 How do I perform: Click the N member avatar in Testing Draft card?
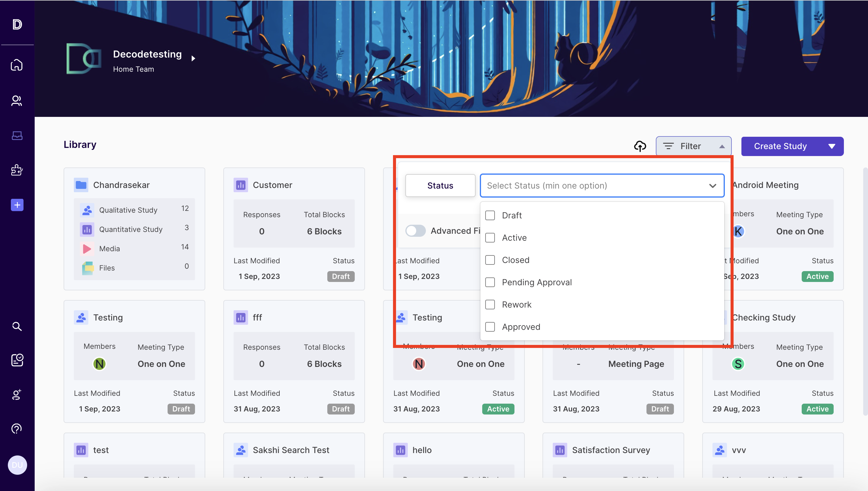pyautogui.click(x=99, y=364)
